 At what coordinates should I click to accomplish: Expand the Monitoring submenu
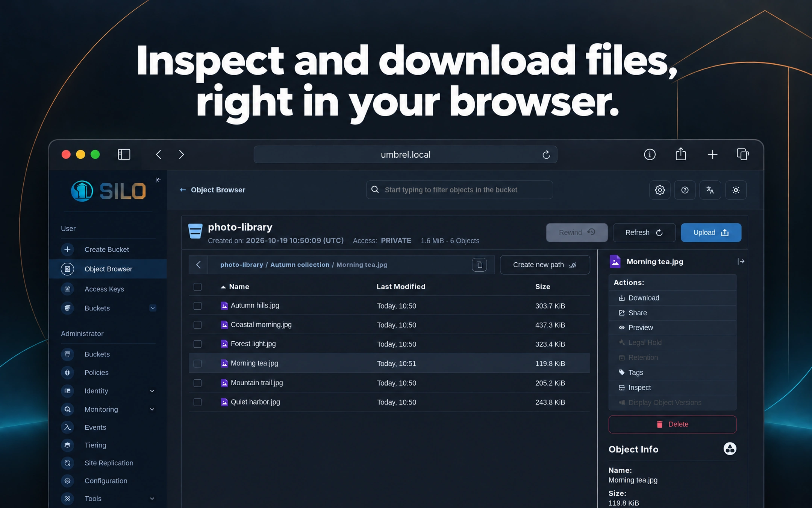point(152,409)
